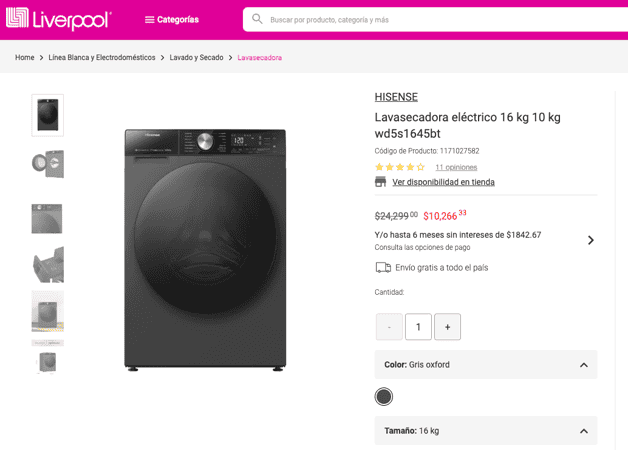Click the HISENSE brand link
The image size is (628, 450).
click(396, 97)
